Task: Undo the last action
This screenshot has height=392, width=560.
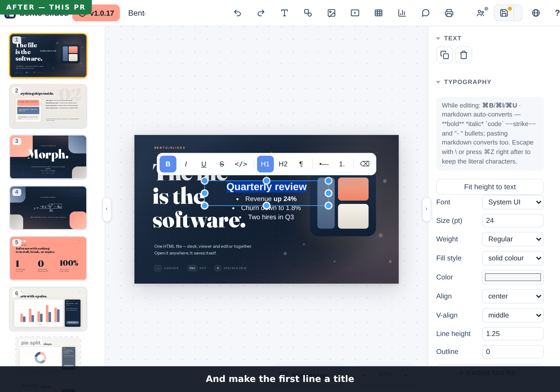Action: pos(237,13)
